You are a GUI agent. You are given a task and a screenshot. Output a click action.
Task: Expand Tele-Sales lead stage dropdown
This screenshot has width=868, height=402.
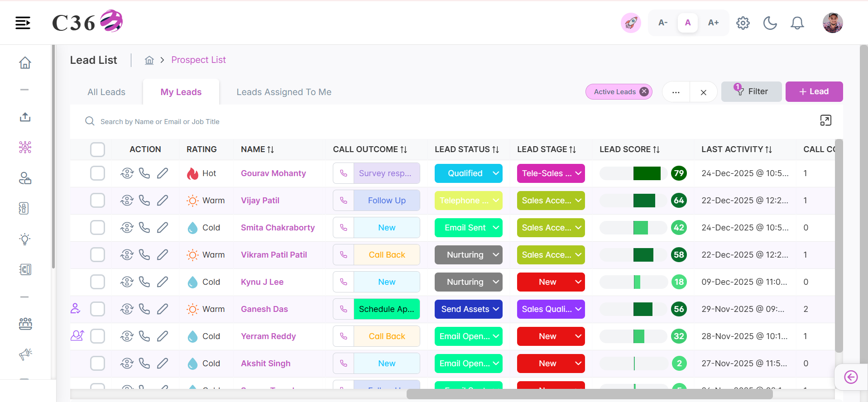pos(551,173)
